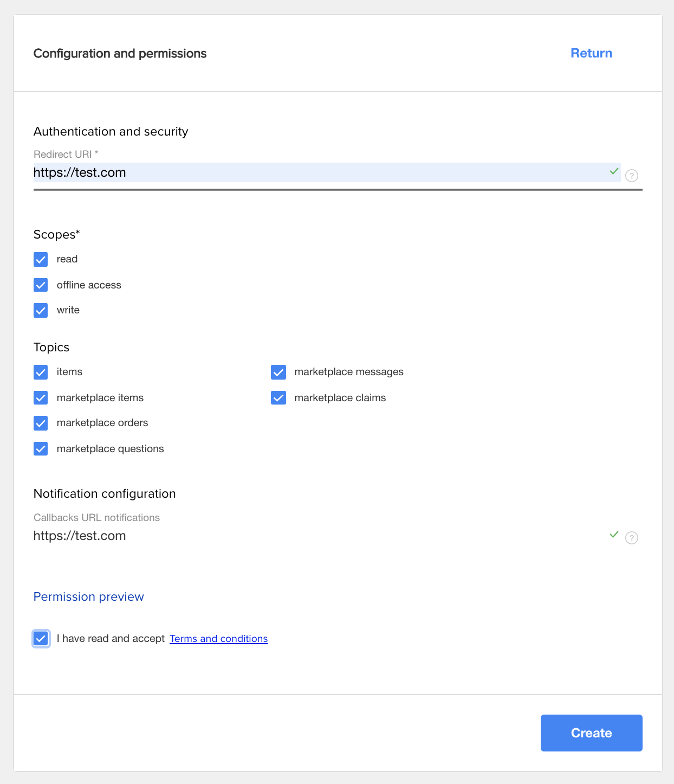Click the Redirect URI help question icon
The height and width of the screenshot is (784, 674).
[631, 176]
